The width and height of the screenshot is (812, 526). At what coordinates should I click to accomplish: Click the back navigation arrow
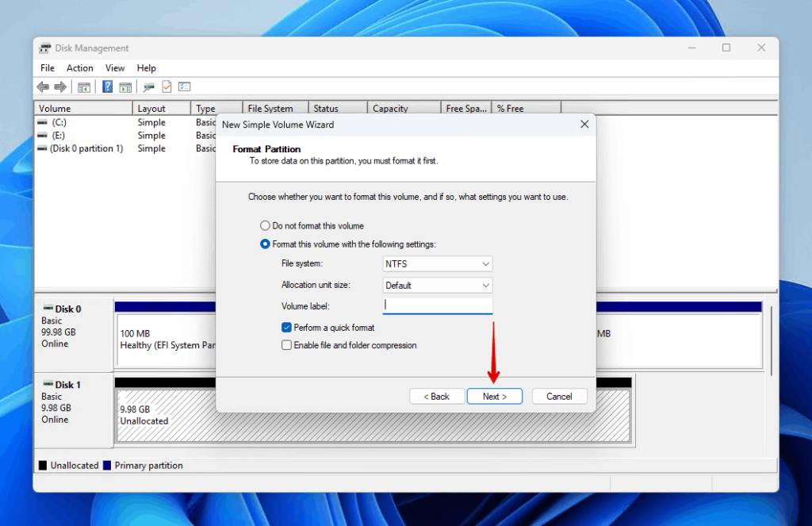[x=43, y=86]
